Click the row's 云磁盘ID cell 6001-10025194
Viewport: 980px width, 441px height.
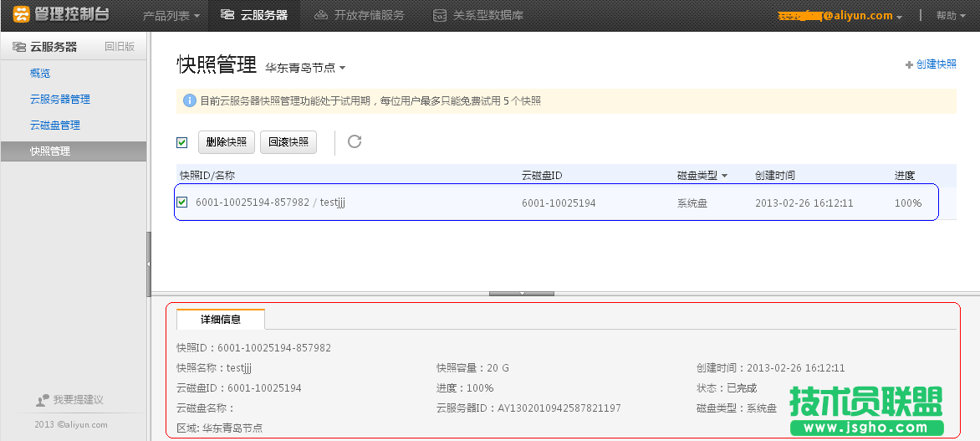(559, 203)
